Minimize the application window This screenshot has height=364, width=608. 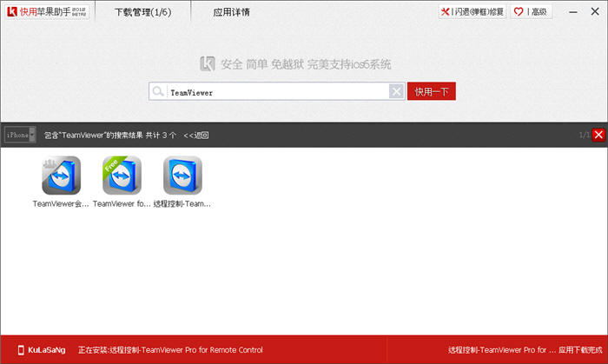pos(573,12)
